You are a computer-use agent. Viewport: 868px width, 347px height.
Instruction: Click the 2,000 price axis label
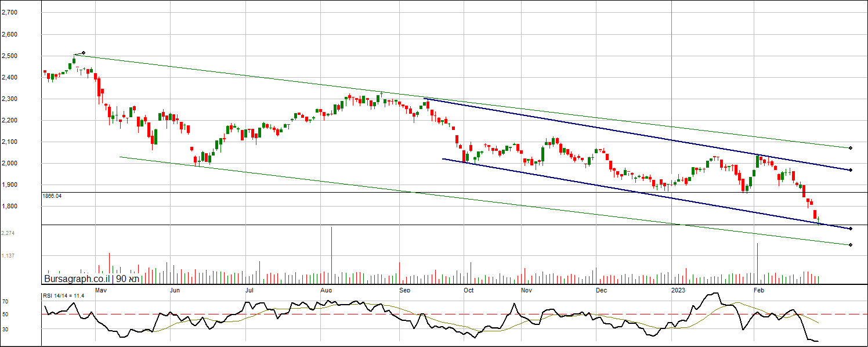tap(9, 163)
